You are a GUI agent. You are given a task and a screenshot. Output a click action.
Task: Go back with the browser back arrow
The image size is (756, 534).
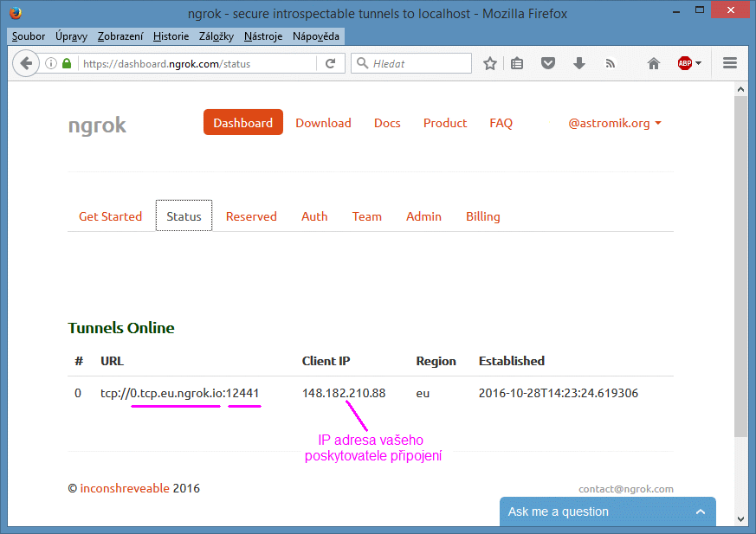[x=26, y=63]
